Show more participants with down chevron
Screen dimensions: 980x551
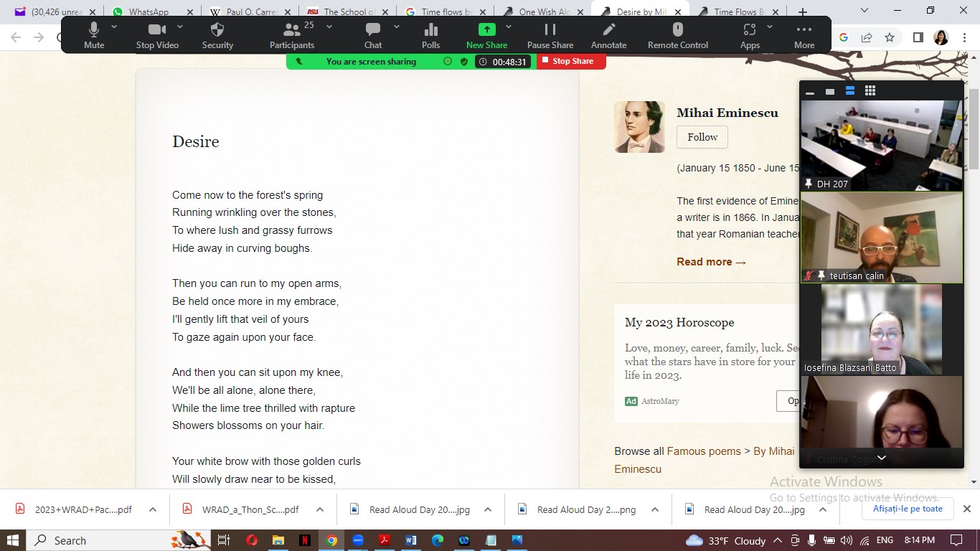click(882, 458)
